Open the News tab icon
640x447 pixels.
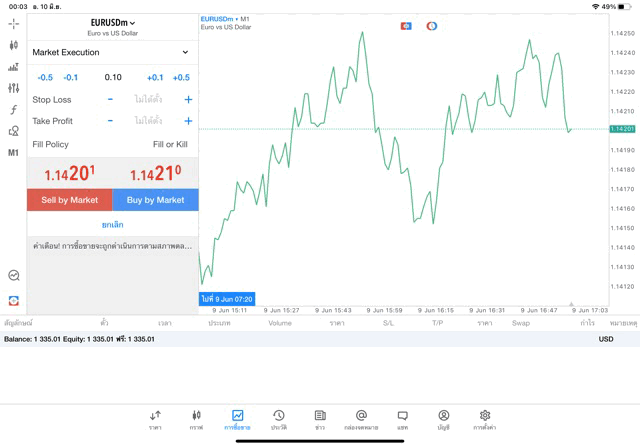tap(320, 419)
